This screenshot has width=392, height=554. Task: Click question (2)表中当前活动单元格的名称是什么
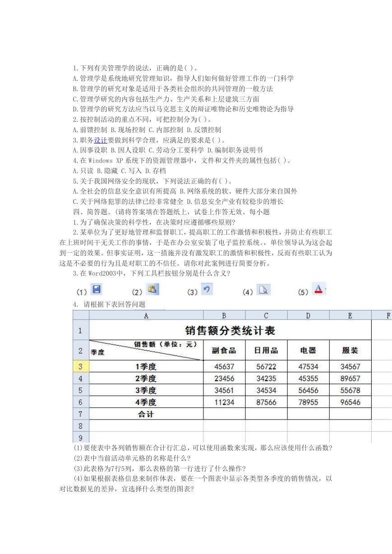click(x=132, y=457)
